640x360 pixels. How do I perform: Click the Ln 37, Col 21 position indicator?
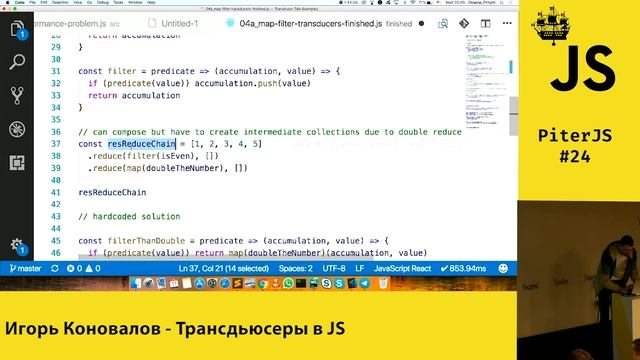click(224, 269)
